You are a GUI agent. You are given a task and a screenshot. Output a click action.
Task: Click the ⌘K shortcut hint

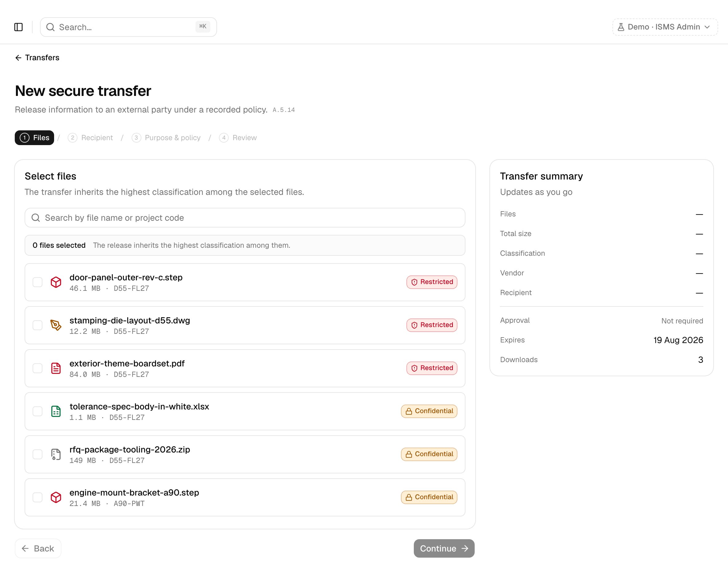point(203,26)
